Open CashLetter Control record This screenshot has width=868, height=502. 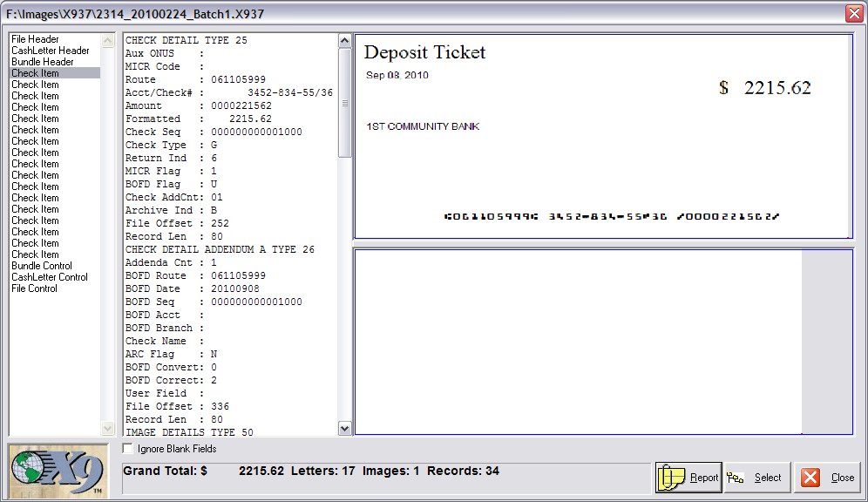coord(50,277)
